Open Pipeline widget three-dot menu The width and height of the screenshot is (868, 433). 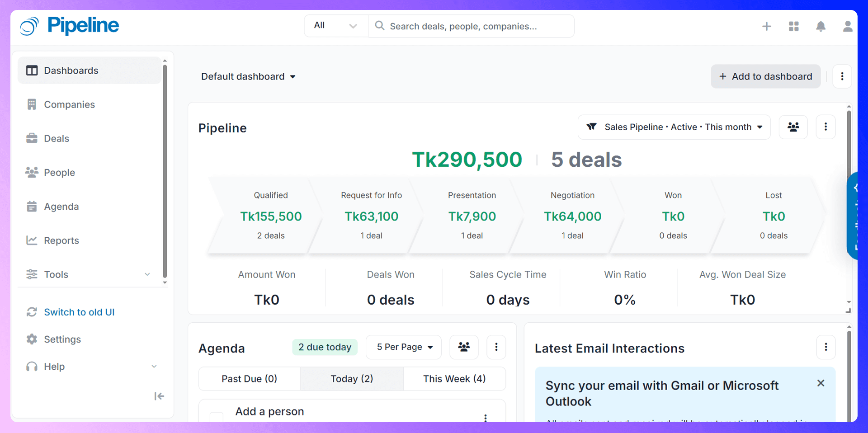pyautogui.click(x=826, y=127)
